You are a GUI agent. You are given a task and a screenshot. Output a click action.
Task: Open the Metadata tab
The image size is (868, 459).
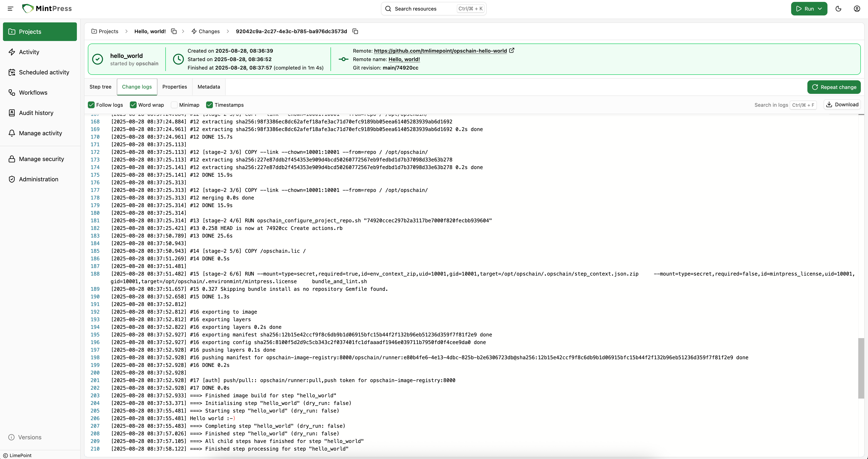point(209,87)
